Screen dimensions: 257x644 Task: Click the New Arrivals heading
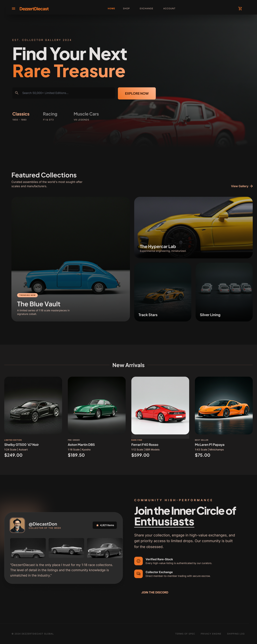tap(128, 365)
